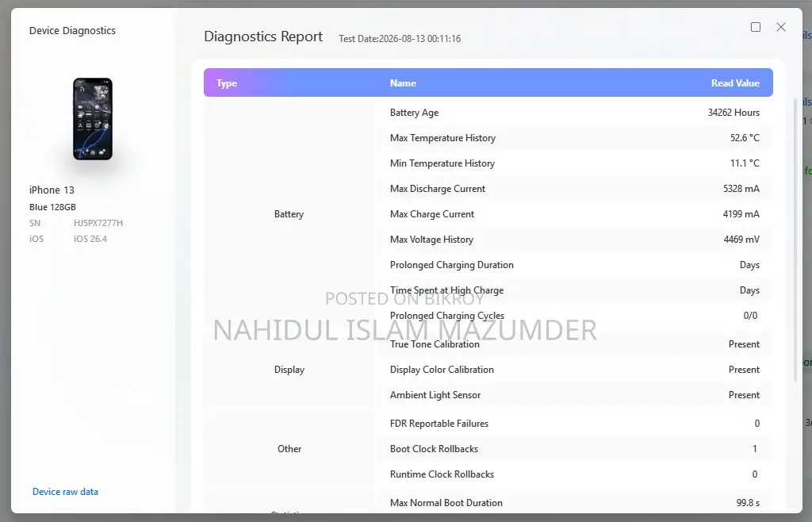Select Max Voltage History row
Screen dimensions: 812x522
575,240
